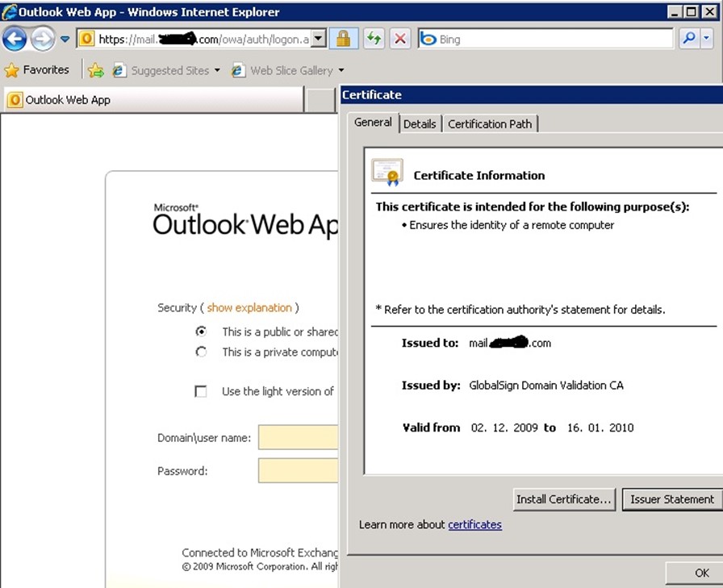
Task: Click the security padlock icon in address bar
Action: click(x=343, y=39)
